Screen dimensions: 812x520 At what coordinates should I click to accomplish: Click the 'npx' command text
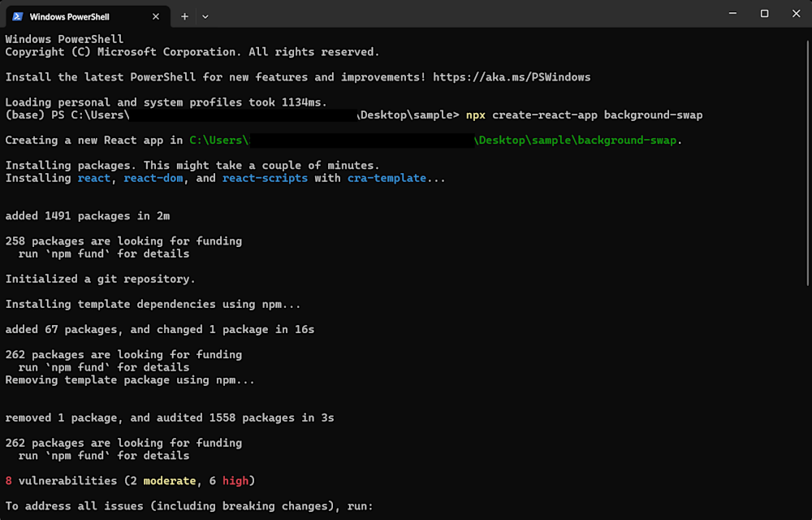click(475, 115)
